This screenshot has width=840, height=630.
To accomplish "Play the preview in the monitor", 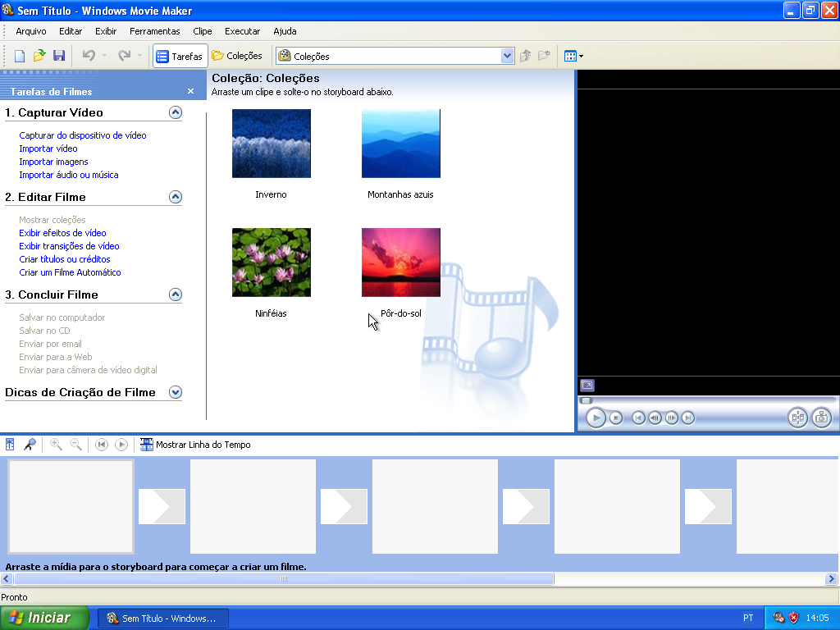I will click(x=596, y=418).
